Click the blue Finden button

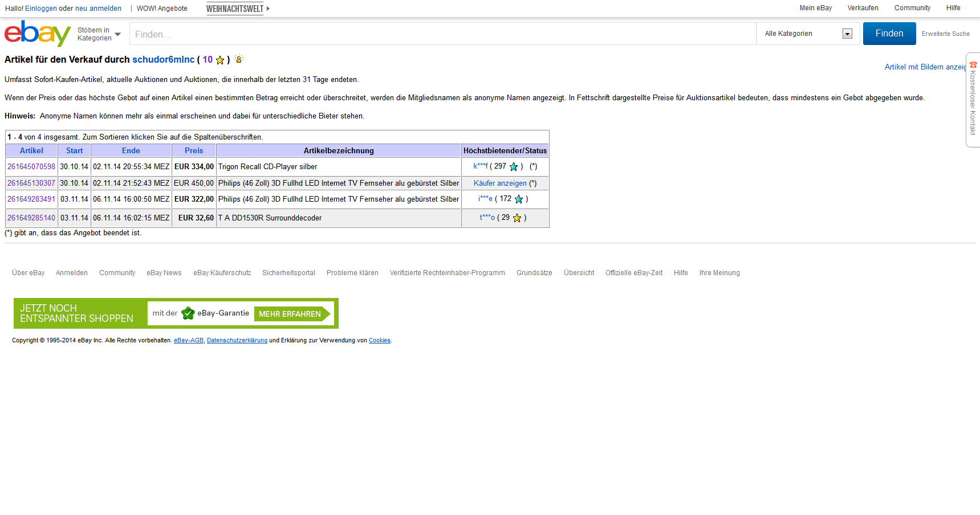(889, 34)
